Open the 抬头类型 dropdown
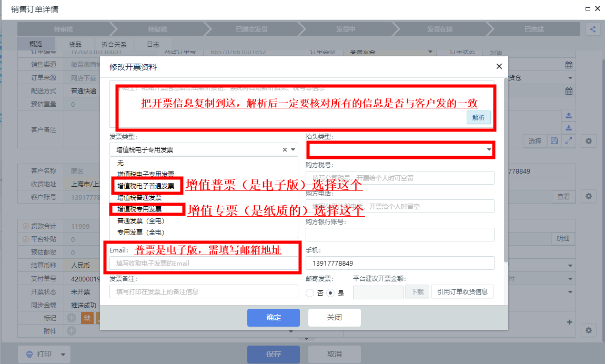The height and width of the screenshot is (364, 605). [400, 150]
